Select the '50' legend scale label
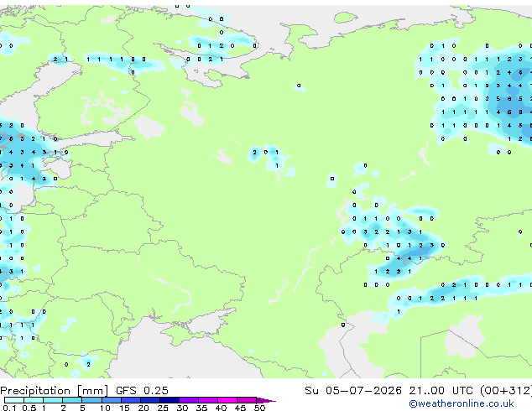 tap(259, 408)
